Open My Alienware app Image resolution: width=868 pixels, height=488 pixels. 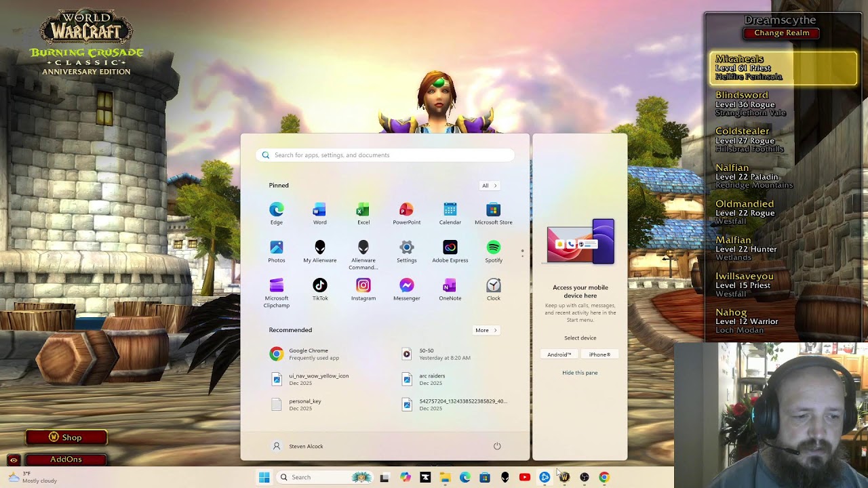(319, 251)
